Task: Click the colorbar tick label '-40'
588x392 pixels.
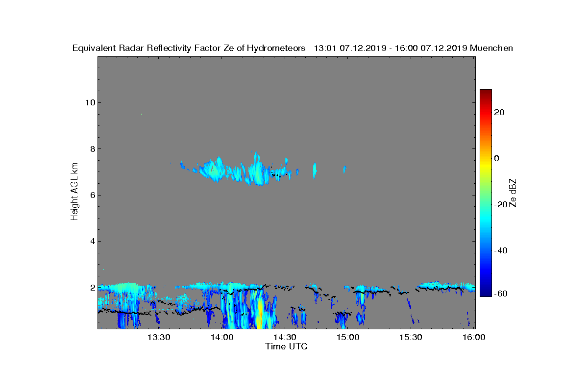Action: click(501, 250)
